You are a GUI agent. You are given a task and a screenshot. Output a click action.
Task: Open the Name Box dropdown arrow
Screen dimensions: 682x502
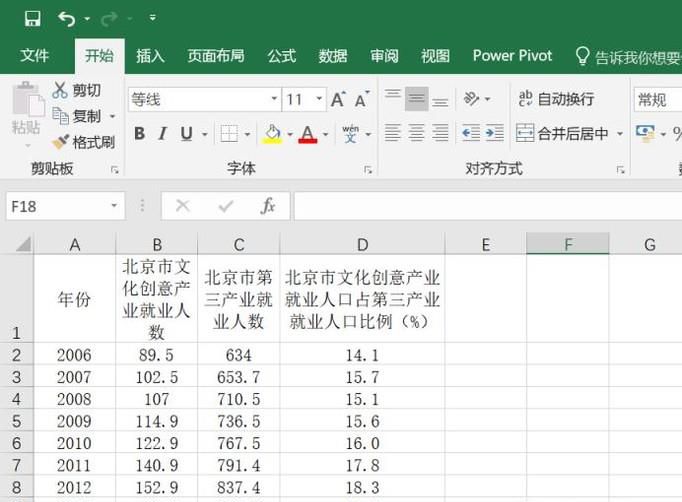pos(114,206)
